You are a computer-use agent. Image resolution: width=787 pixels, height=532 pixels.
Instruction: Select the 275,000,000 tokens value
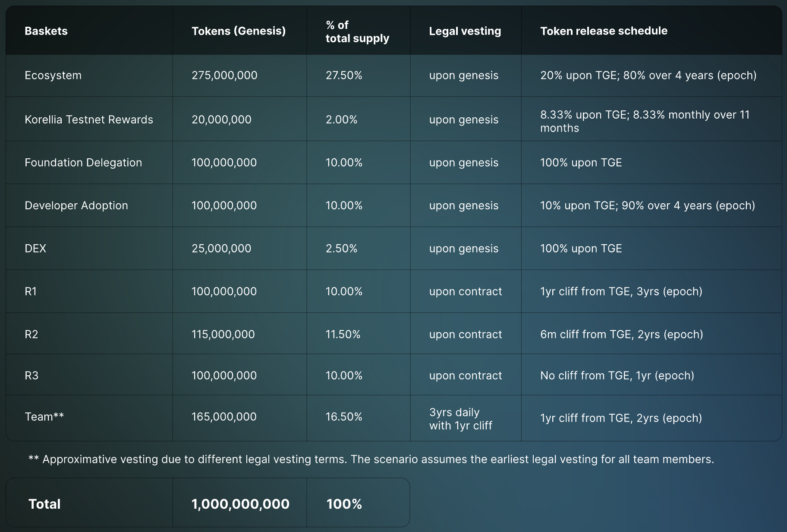224,76
